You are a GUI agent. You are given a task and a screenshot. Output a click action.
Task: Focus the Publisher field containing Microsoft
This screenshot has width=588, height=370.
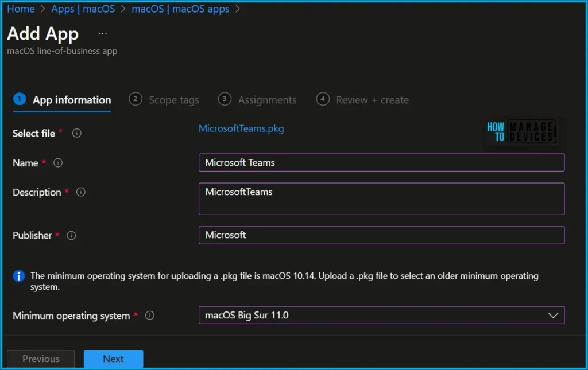(x=381, y=235)
